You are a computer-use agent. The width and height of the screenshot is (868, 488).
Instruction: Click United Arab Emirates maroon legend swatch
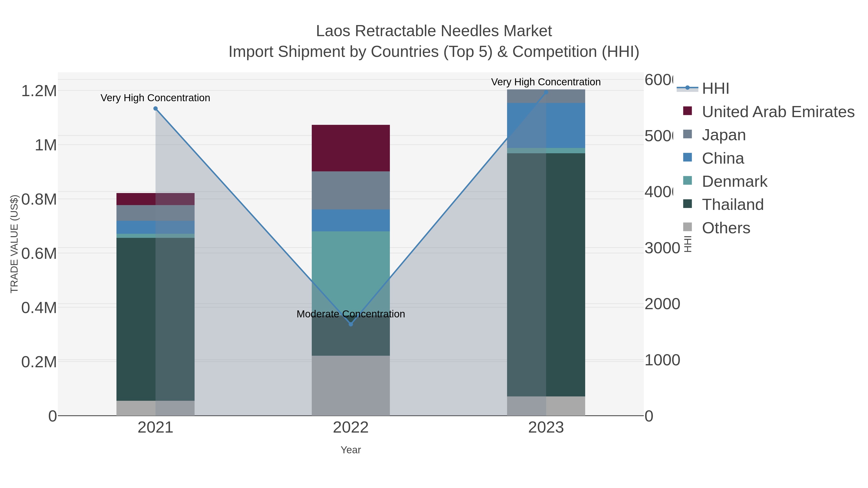(687, 111)
